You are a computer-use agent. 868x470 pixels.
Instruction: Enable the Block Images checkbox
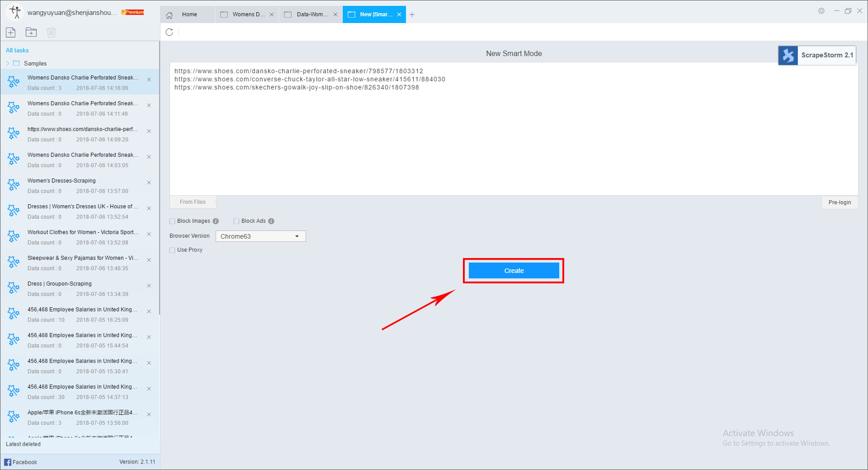[172, 221]
